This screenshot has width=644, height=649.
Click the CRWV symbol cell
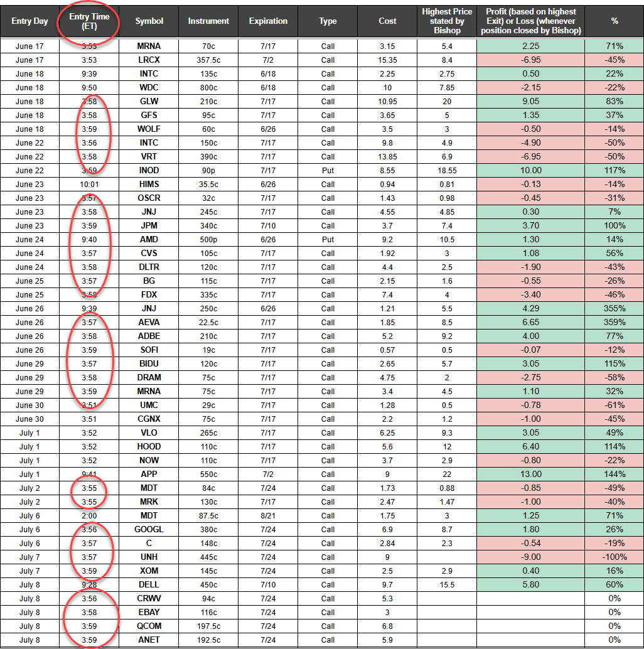(x=149, y=599)
